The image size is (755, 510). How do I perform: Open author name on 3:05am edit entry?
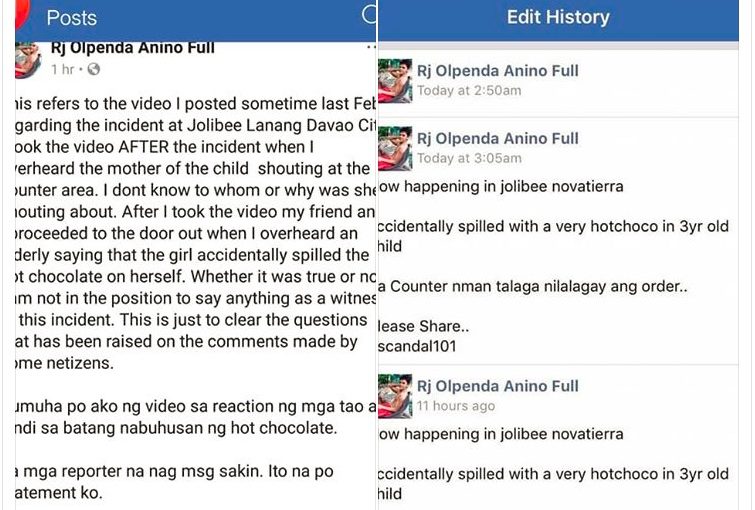(497, 139)
